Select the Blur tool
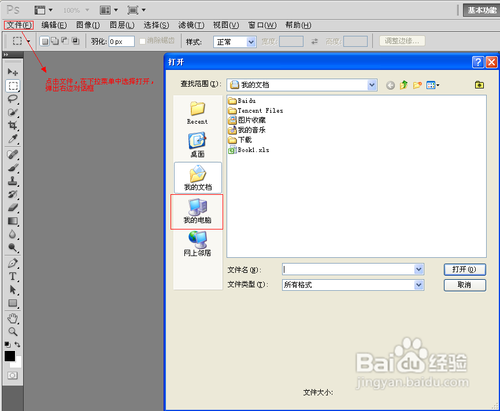 coord(13,234)
